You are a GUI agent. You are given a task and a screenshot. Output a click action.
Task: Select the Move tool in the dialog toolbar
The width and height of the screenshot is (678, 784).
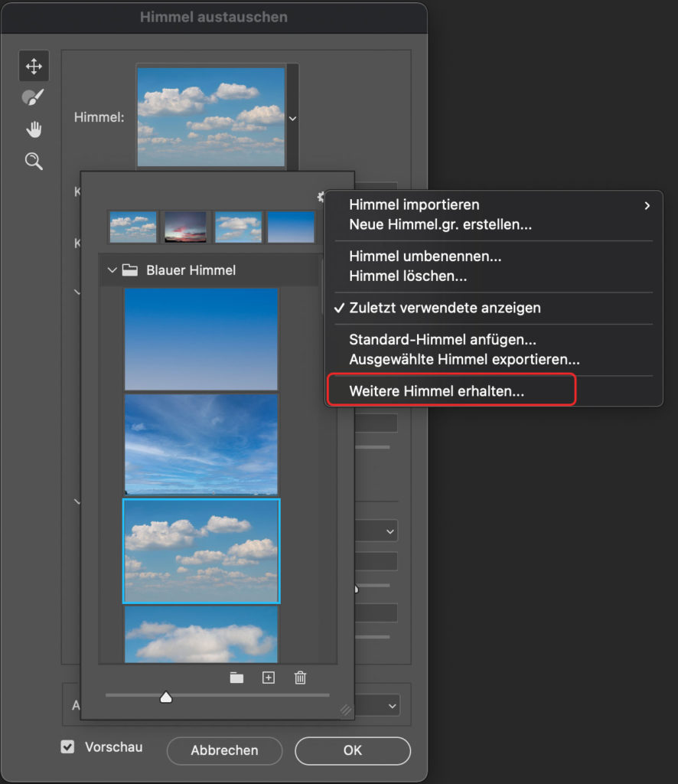pyautogui.click(x=34, y=66)
